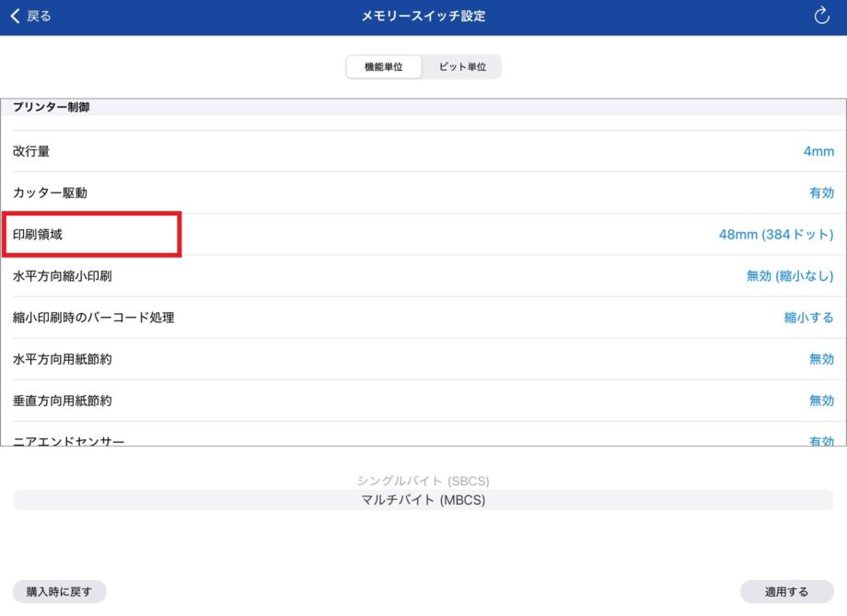The image size is (847, 616).
Task: Select マルチバイト (MBCS) picker option
Action: 423,500
